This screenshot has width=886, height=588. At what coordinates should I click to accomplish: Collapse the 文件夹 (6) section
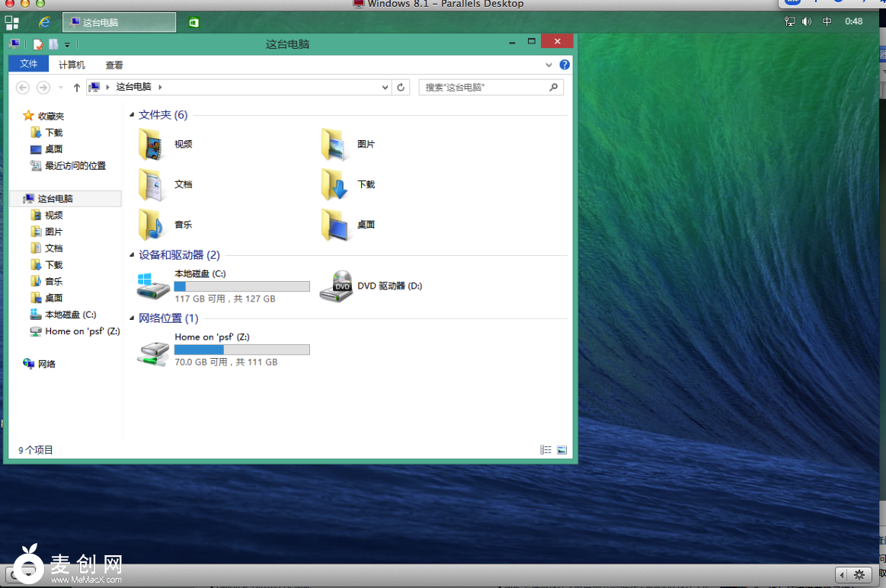132,114
